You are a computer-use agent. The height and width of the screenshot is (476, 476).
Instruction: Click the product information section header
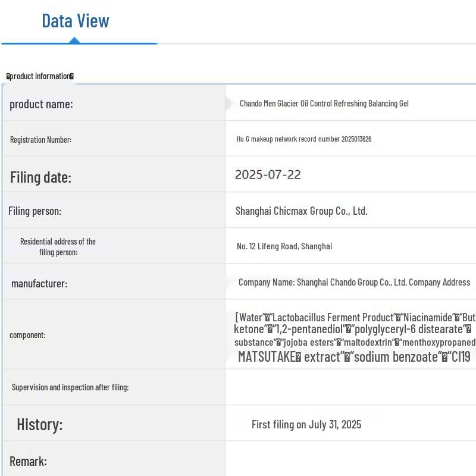tap(40, 76)
